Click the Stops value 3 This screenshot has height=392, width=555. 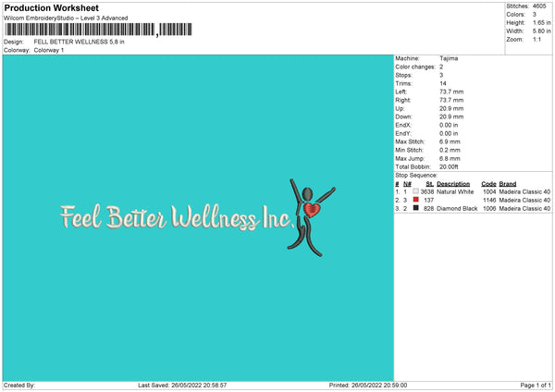(x=441, y=75)
